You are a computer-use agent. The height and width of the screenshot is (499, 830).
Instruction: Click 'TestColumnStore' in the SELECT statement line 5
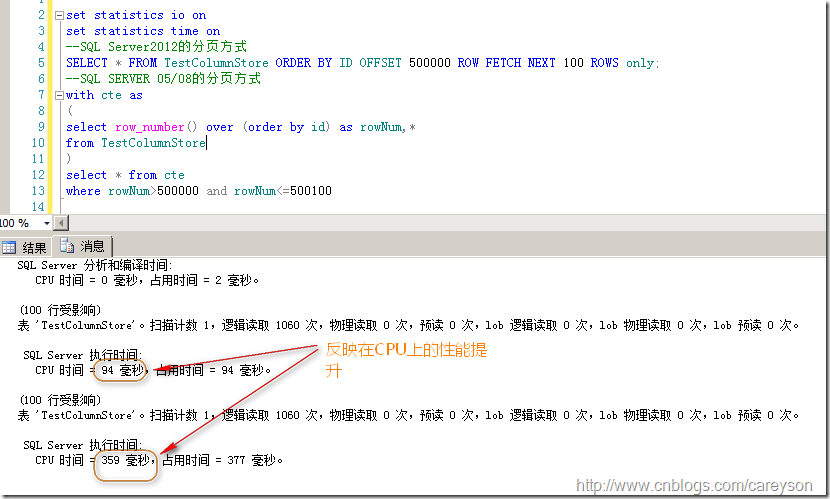coord(216,62)
